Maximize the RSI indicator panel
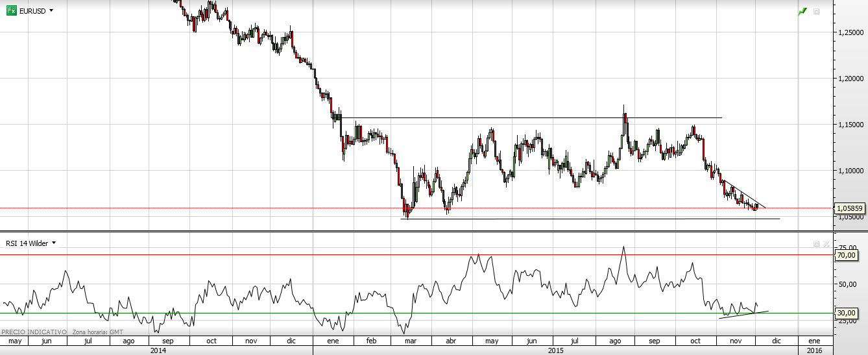This screenshot has width=868, height=355. click(x=817, y=244)
